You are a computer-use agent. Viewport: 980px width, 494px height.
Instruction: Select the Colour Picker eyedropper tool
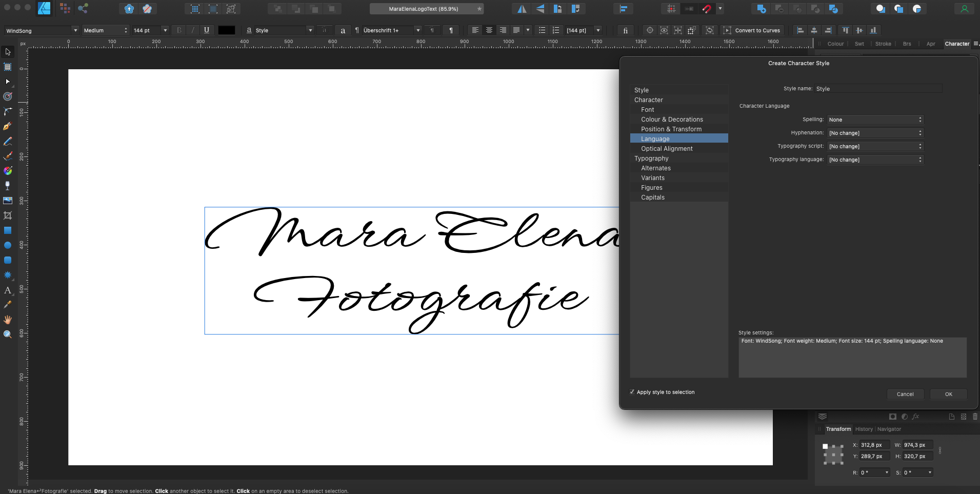8,305
